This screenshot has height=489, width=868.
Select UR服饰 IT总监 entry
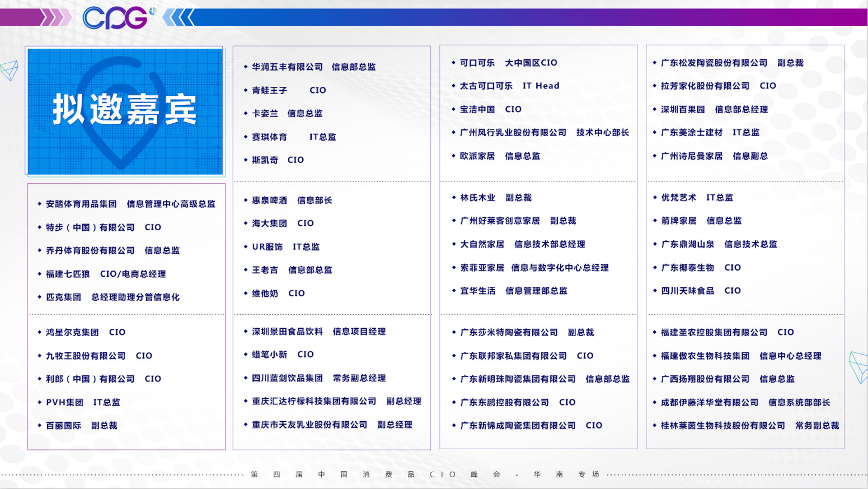[285, 246]
